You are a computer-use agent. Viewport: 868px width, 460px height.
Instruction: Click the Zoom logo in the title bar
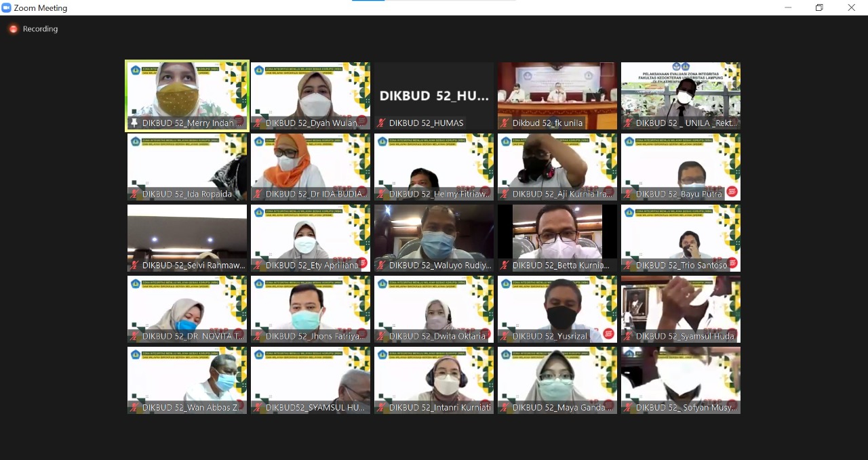(x=7, y=8)
